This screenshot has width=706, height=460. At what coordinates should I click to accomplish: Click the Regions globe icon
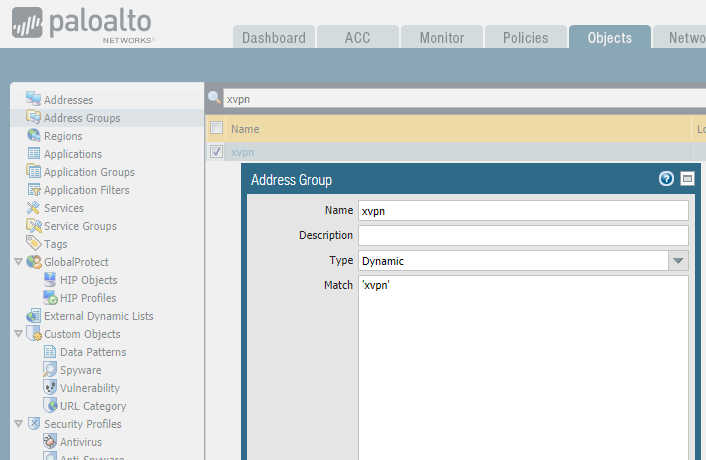point(34,135)
